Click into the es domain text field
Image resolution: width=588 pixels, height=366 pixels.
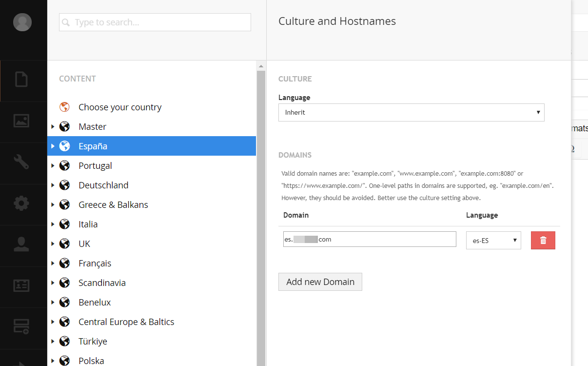click(x=370, y=239)
